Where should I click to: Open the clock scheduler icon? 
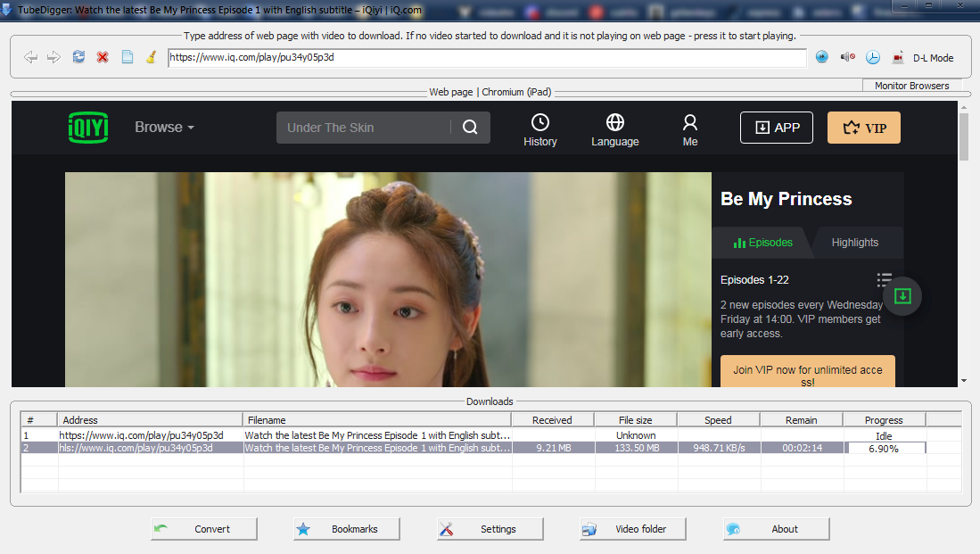coord(872,57)
